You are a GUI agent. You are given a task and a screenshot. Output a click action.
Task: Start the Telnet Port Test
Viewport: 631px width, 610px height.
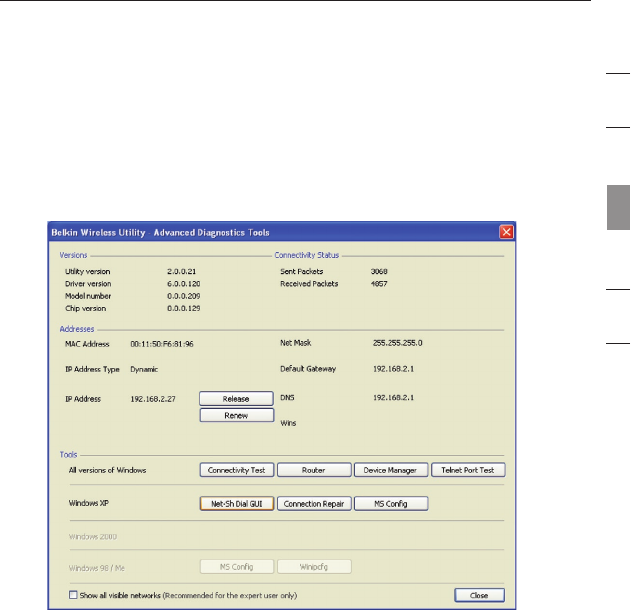468,470
